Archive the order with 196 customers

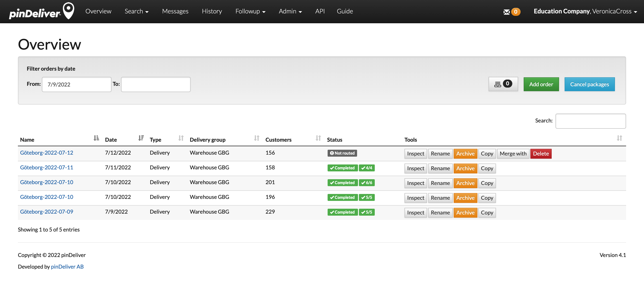point(465,198)
